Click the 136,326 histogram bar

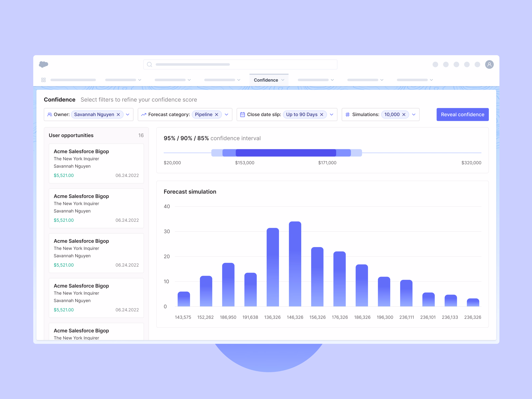[x=273, y=267]
